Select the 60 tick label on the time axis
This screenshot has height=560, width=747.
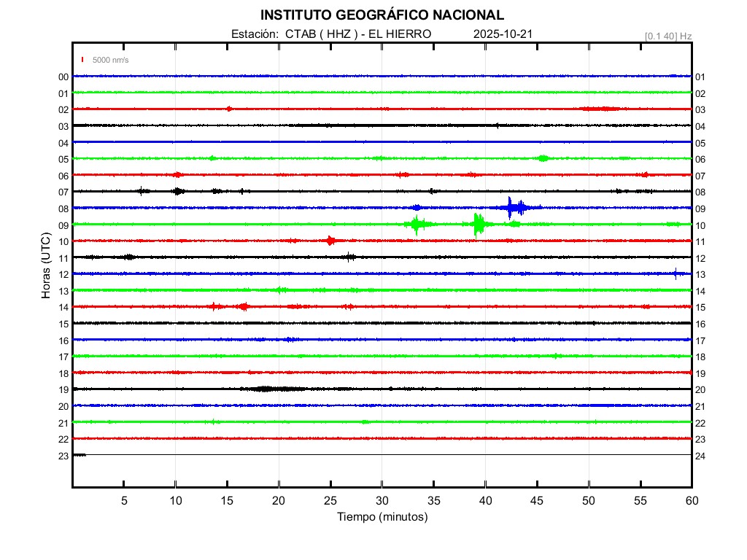coord(691,500)
